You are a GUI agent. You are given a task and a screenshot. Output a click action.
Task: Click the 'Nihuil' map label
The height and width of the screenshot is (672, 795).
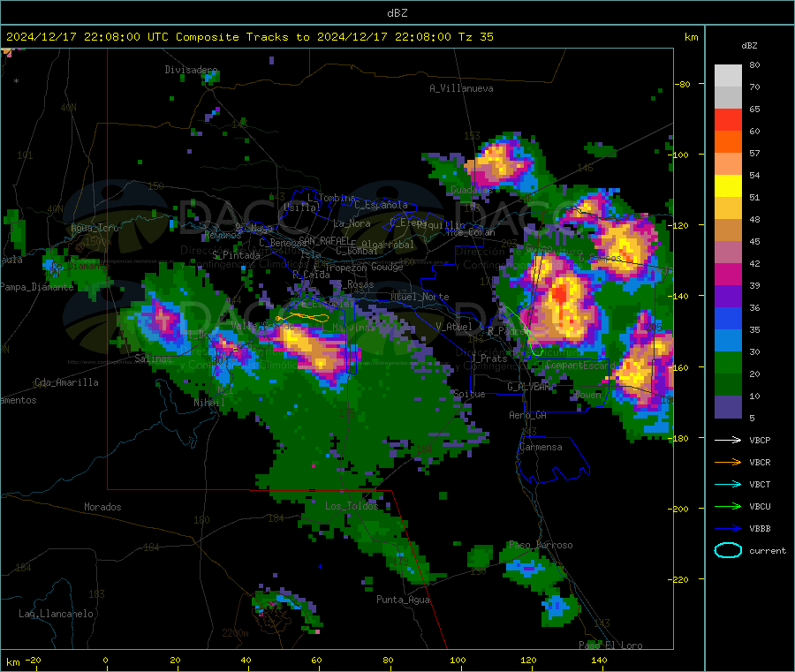[209, 403]
